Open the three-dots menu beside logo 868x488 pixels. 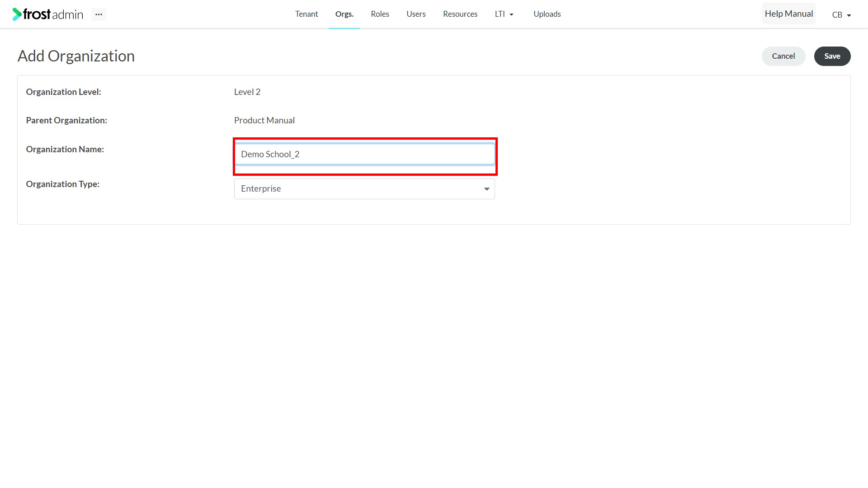click(x=99, y=14)
